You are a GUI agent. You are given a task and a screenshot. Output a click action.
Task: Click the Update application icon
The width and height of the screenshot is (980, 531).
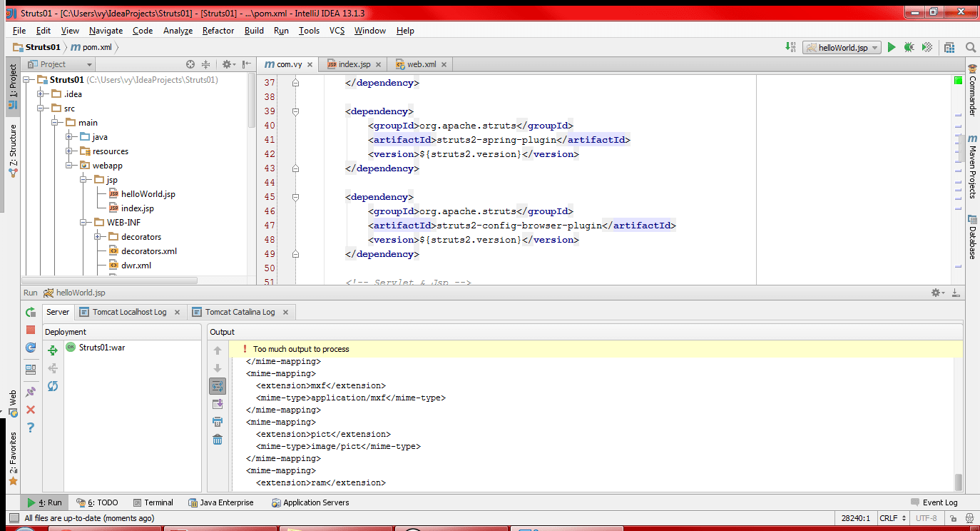click(31, 348)
